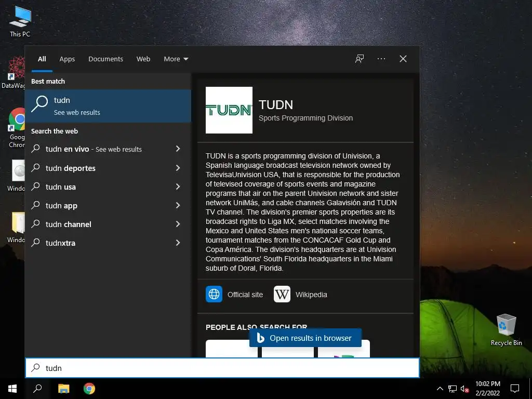Switch to the Apps tab
This screenshot has height=399, width=532.
tap(67, 59)
